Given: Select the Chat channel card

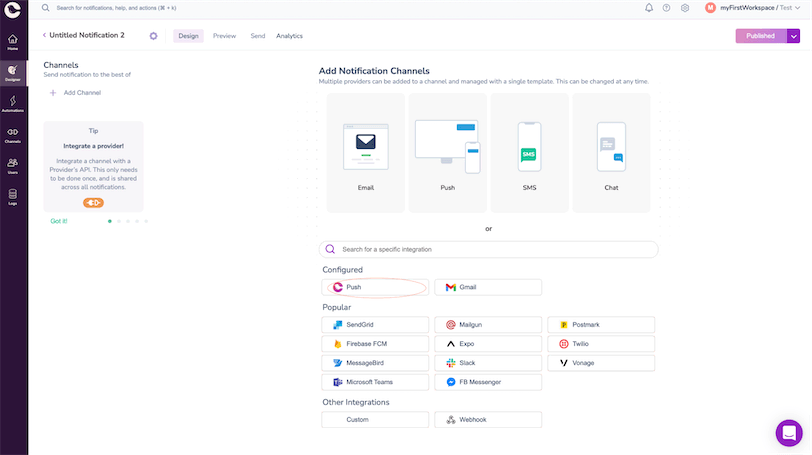Looking at the screenshot, I should point(611,153).
